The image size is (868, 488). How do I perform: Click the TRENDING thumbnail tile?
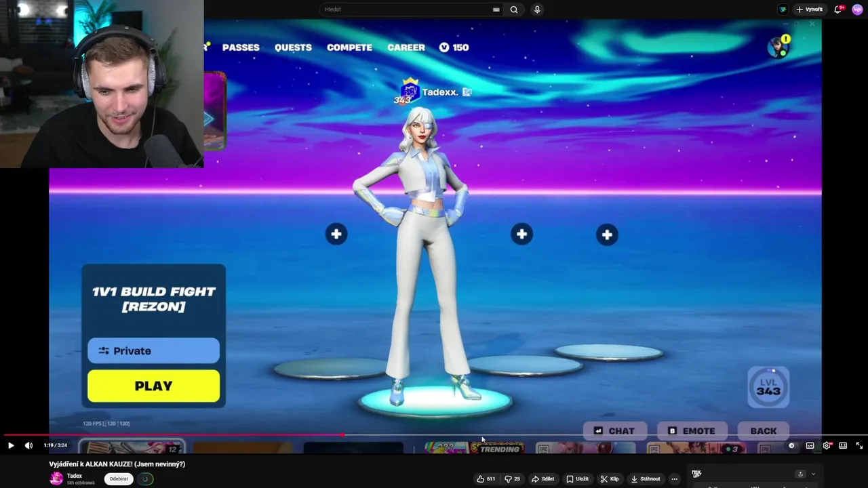click(475, 448)
